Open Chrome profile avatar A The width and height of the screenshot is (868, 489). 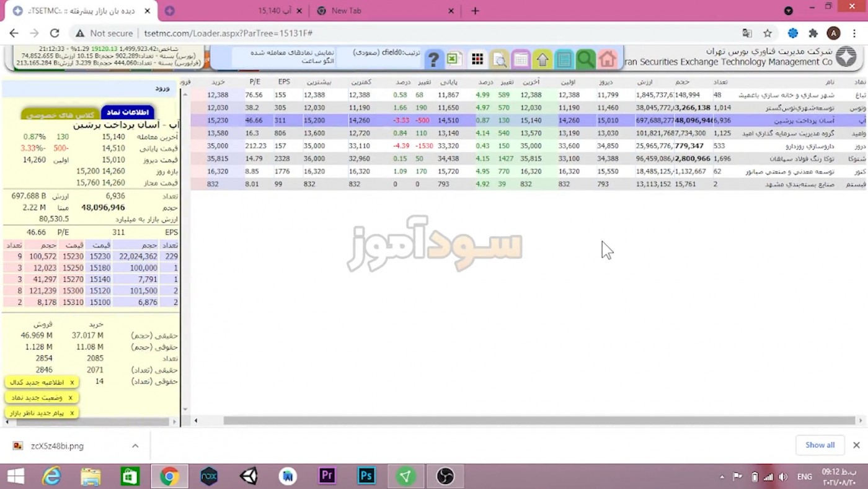pos(834,34)
